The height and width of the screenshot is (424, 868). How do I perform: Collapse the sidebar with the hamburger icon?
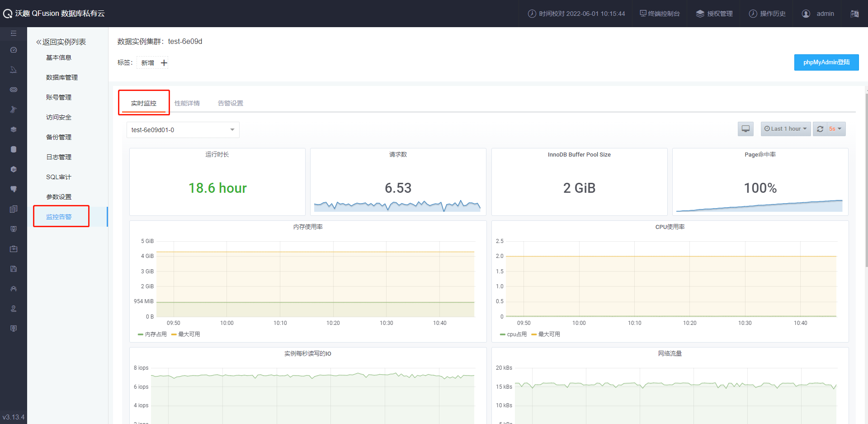click(x=14, y=33)
